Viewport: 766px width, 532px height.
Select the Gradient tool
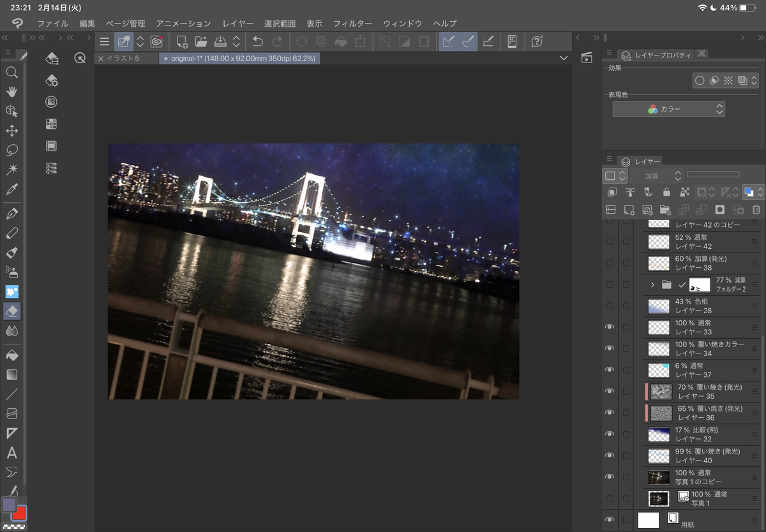point(11,374)
